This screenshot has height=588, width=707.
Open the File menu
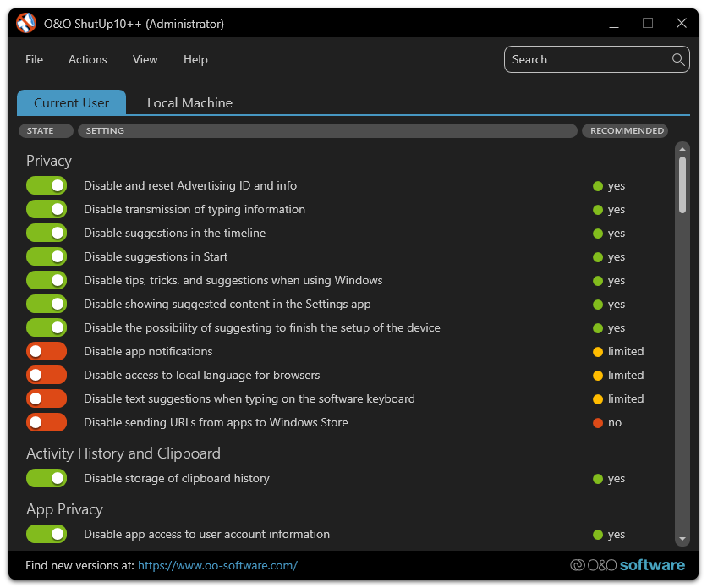pyautogui.click(x=34, y=59)
